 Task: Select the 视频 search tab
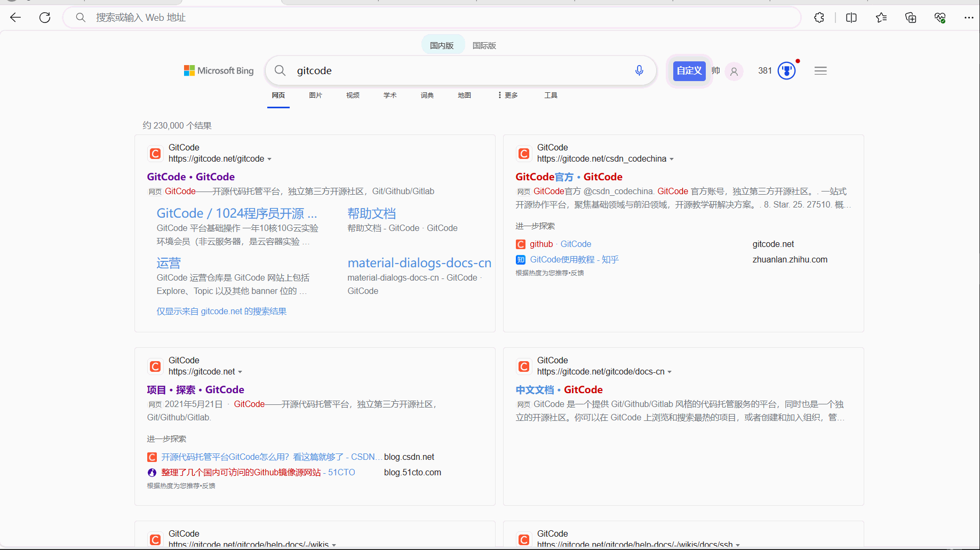coord(353,95)
